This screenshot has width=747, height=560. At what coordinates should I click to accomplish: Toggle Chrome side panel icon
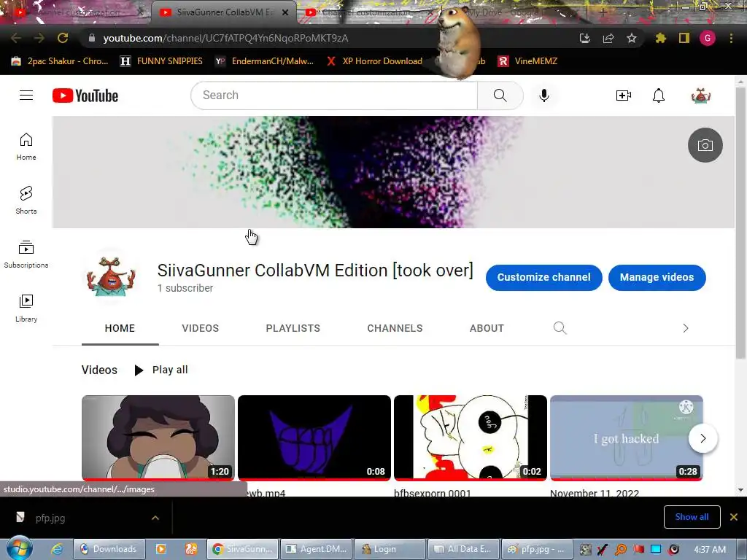[684, 38]
